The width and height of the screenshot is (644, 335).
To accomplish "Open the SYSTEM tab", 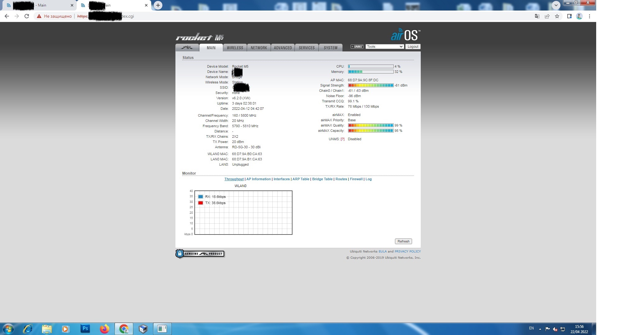I will [x=331, y=48].
